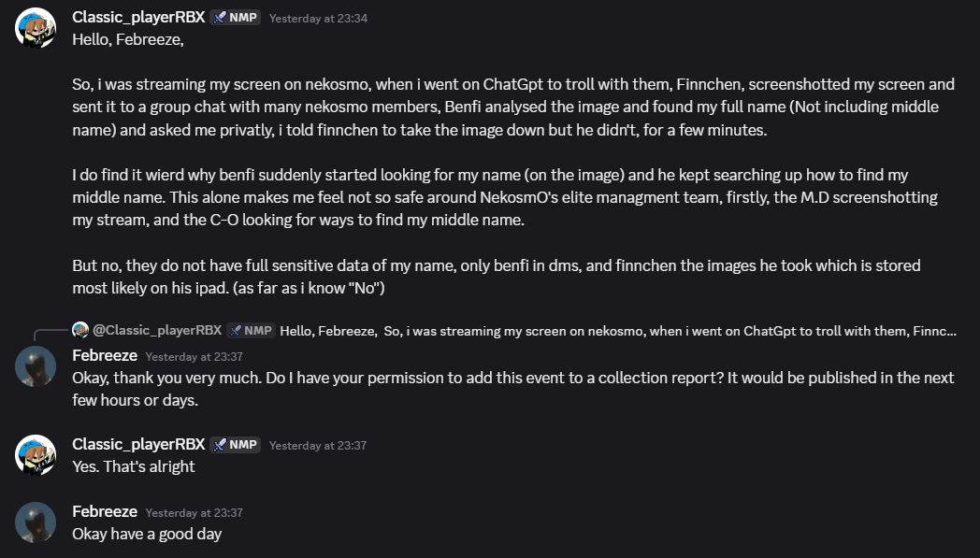Click the Febreeze username above "Okay have a good day"
The width and height of the screenshot is (980, 558).
pyautogui.click(x=105, y=511)
